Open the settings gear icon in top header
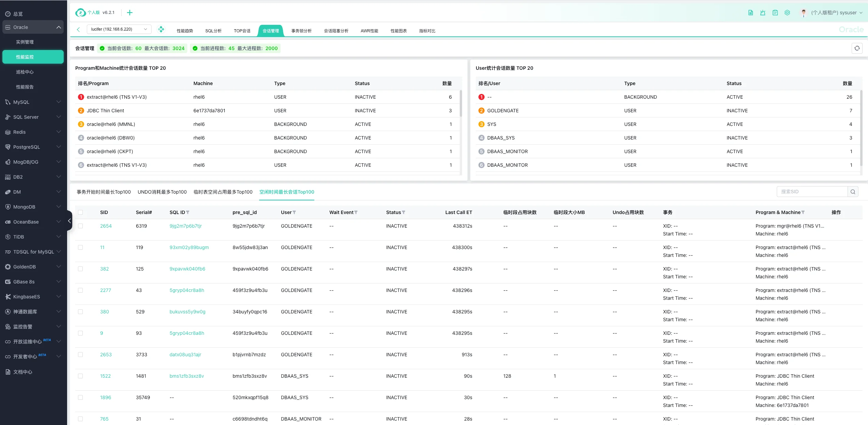The image size is (868, 425). tap(787, 13)
